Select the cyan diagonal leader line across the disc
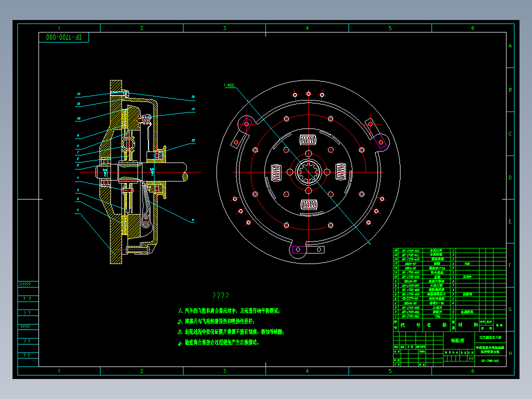The height and width of the screenshot is (399, 532). point(303,166)
